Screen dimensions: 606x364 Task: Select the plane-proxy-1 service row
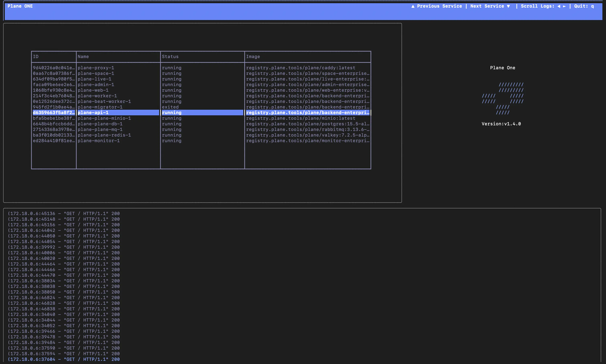96,68
